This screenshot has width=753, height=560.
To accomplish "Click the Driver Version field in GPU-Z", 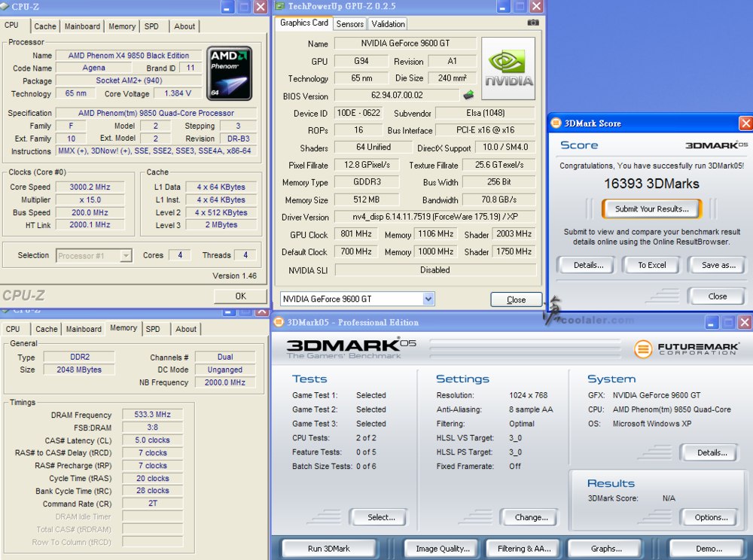I will coord(435,217).
